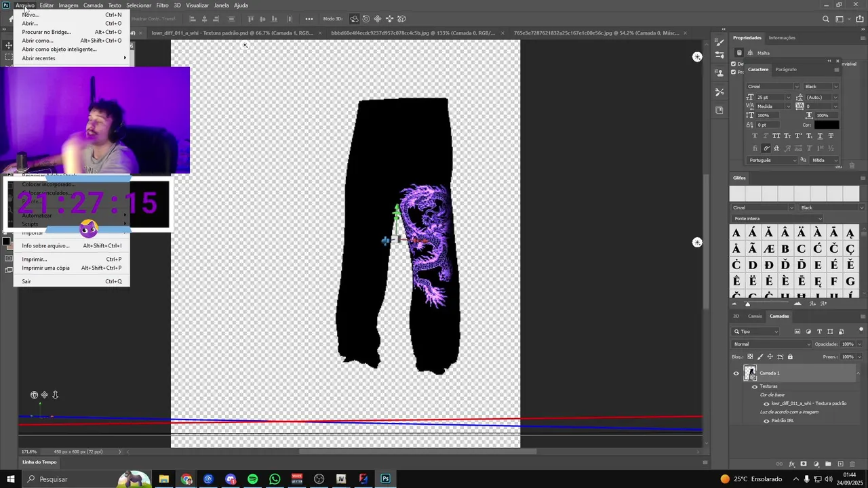The width and height of the screenshot is (868, 488).
Task: Switch to the Canais tab
Action: tap(755, 316)
